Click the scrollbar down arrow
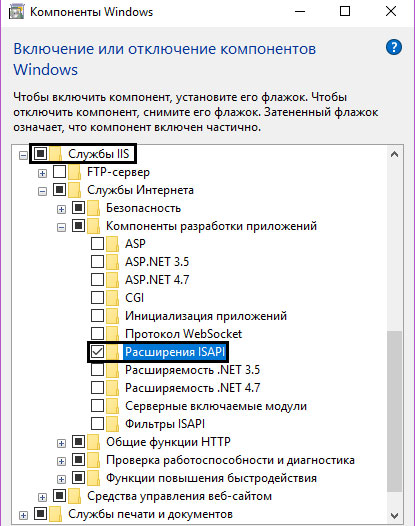Image resolution: width=415 pixels, height=526 pixels. point(395,515)
